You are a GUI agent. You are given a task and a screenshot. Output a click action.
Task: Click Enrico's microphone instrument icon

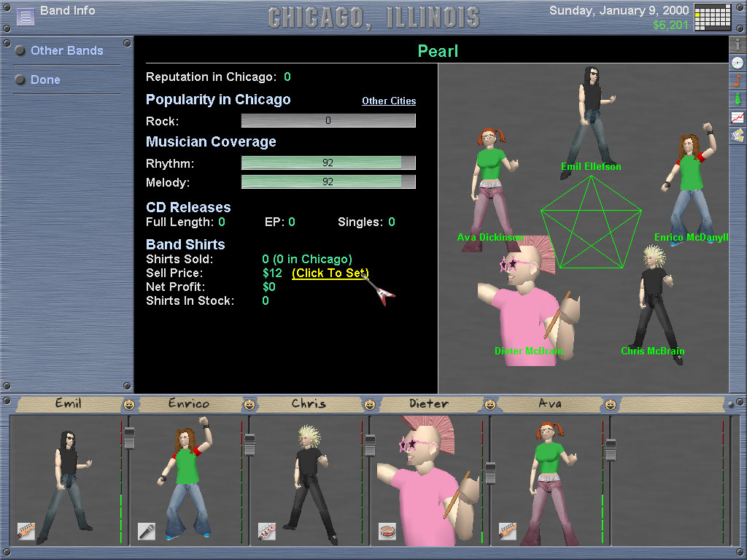146,531
